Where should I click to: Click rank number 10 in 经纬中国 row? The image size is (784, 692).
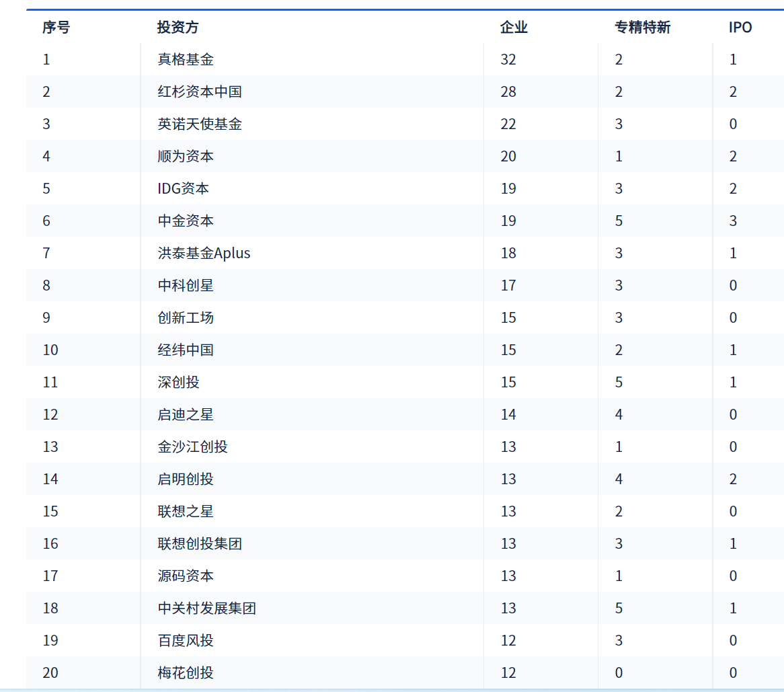50,350
